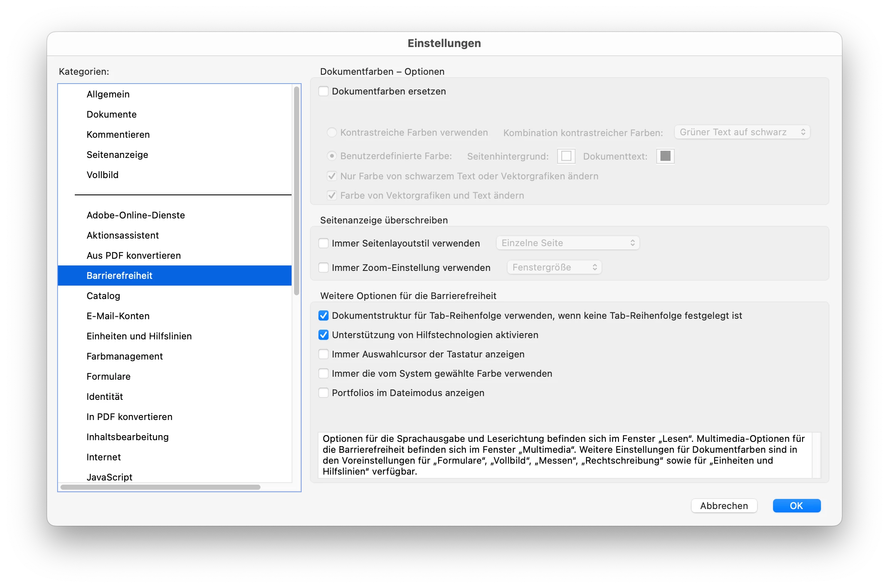
Task: Open the Grüner Text auf schwarz dropdown
Action: (742, 132)
